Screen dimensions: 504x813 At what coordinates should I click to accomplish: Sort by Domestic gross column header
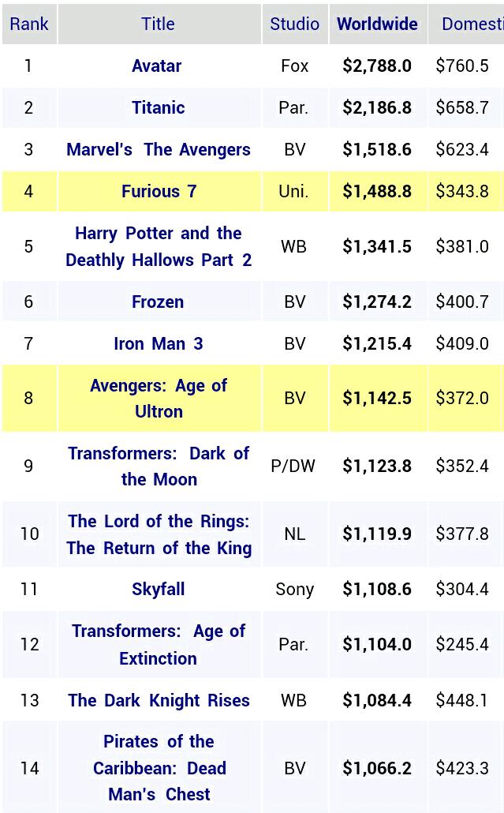(472, 24)
